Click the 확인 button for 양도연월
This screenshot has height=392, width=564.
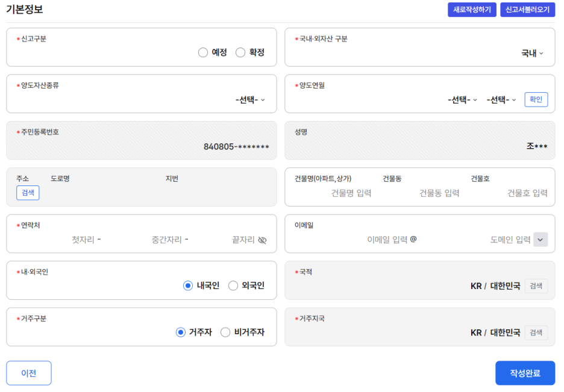click(536, 99)
